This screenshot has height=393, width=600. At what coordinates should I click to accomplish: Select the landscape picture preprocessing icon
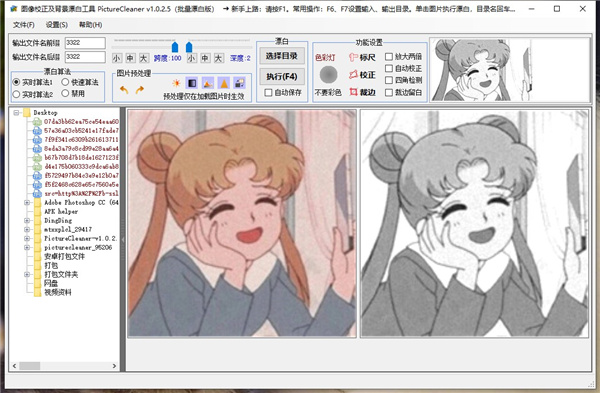pyautogui.click(x=208, y=83)
